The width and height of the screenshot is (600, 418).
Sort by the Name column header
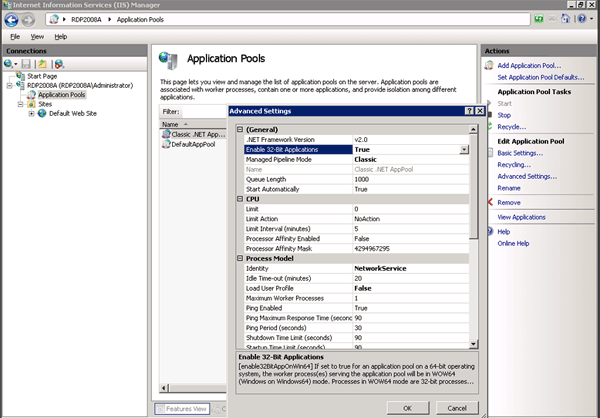(193, 124)
